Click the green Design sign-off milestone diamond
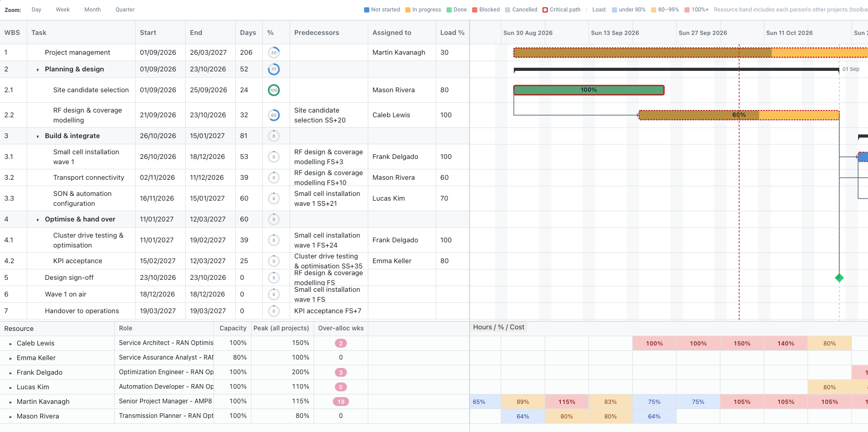The width and height of the screenshot is (868, 432). click(839, 278)
